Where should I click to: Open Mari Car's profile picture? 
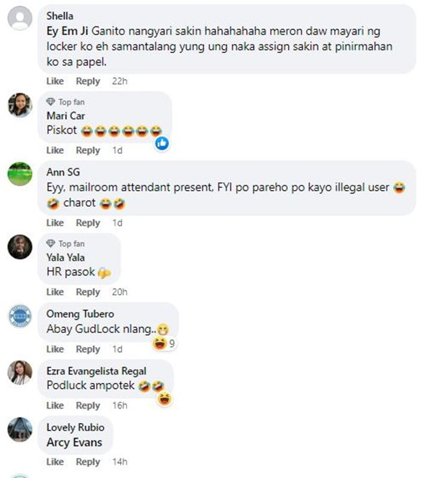click(x=20, y=105)
